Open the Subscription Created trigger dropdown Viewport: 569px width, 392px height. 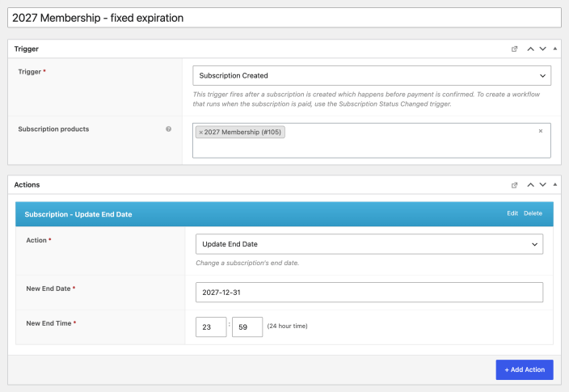click(x=372, y=75)
